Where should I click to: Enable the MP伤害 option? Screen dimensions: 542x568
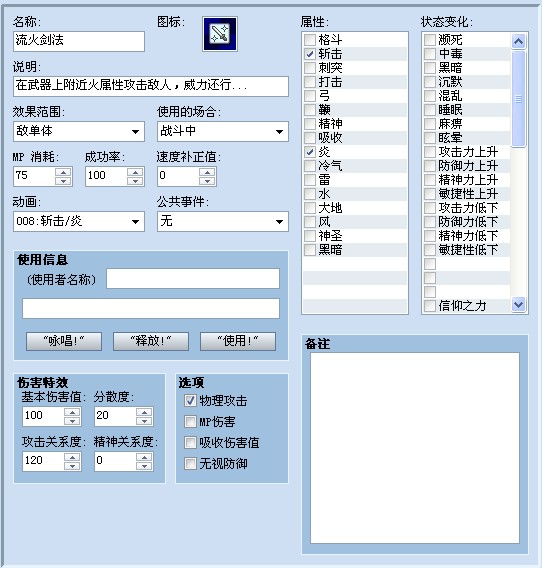click(190, 422)
